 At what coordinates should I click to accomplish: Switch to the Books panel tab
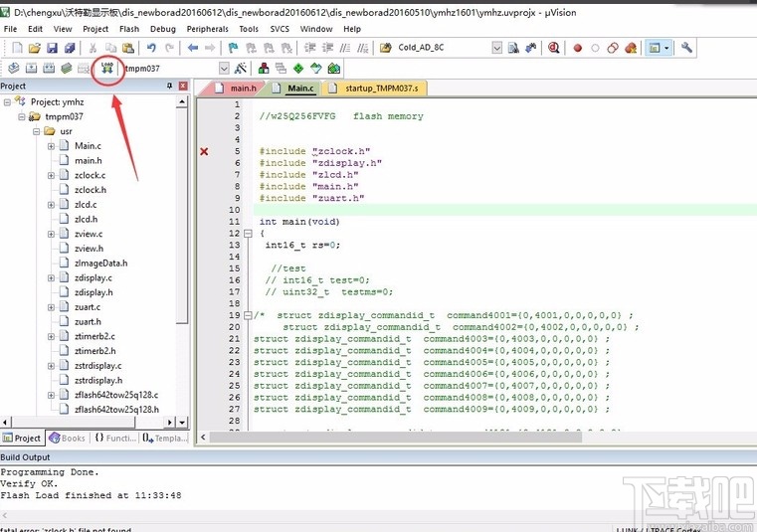click(x=67, y=439)
